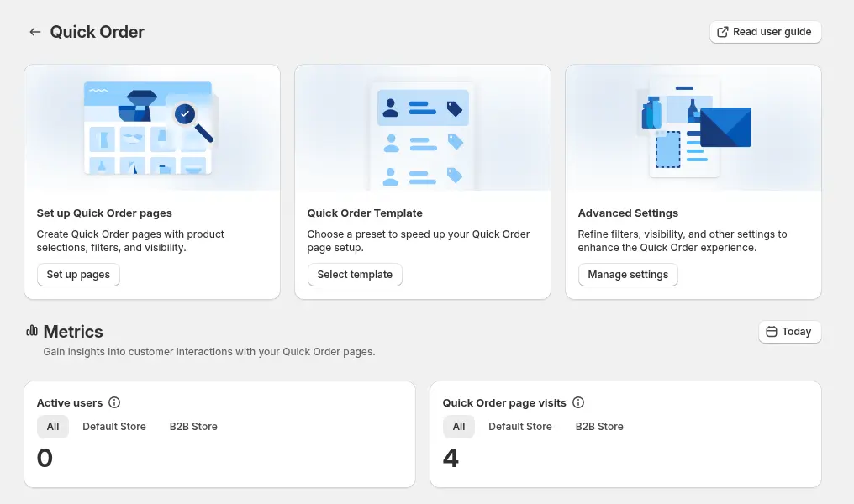The width and height of the screenshot is (854, 504).
Task: Select Default Store tab under Quick Order page visits
Action: tap(520, 427)
